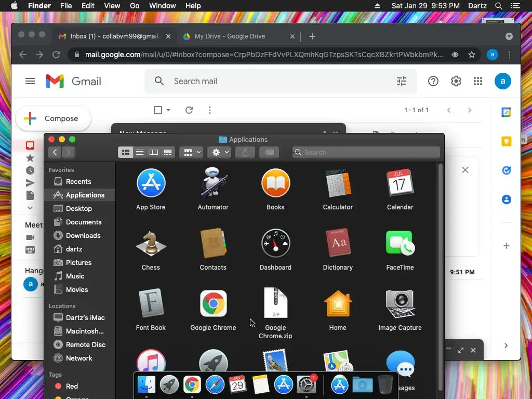Open the Google apps grid
Viewport: 532px width, 399px height.
point(478,81)
